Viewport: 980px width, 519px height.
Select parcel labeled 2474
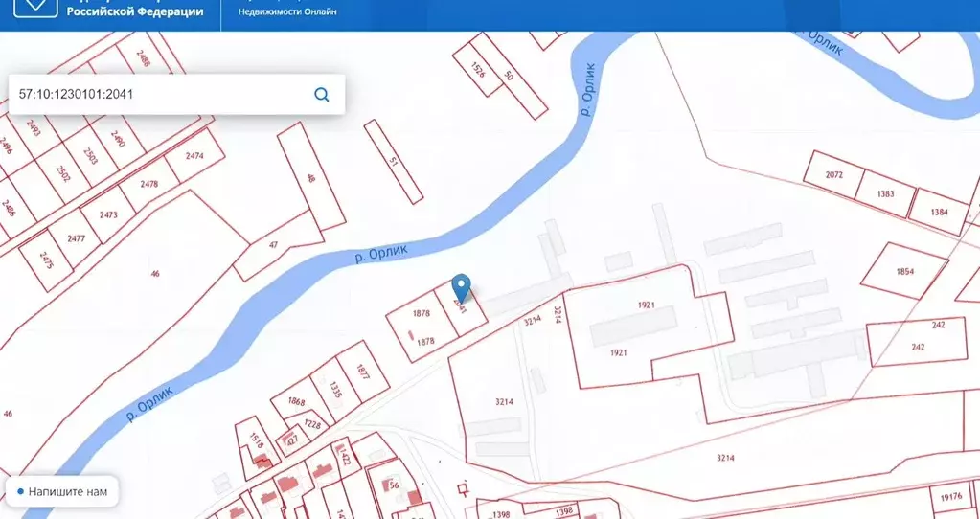[195, 156]
